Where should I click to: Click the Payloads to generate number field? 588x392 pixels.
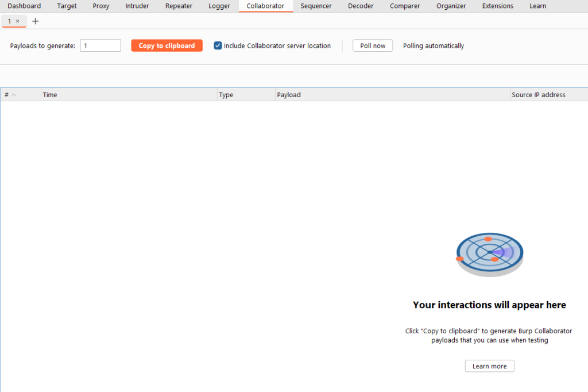pyautogui.click(x=100, y=45)
